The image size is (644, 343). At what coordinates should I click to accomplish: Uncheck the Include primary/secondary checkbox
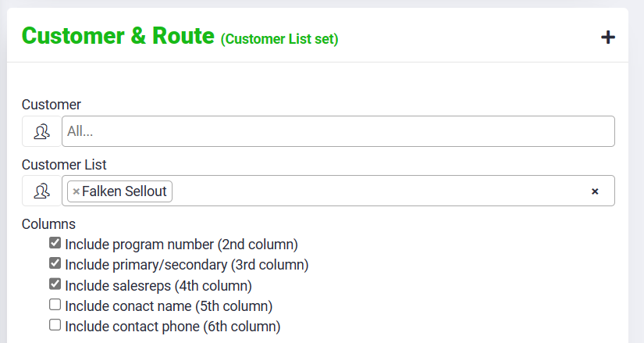(x=55, y=263)
